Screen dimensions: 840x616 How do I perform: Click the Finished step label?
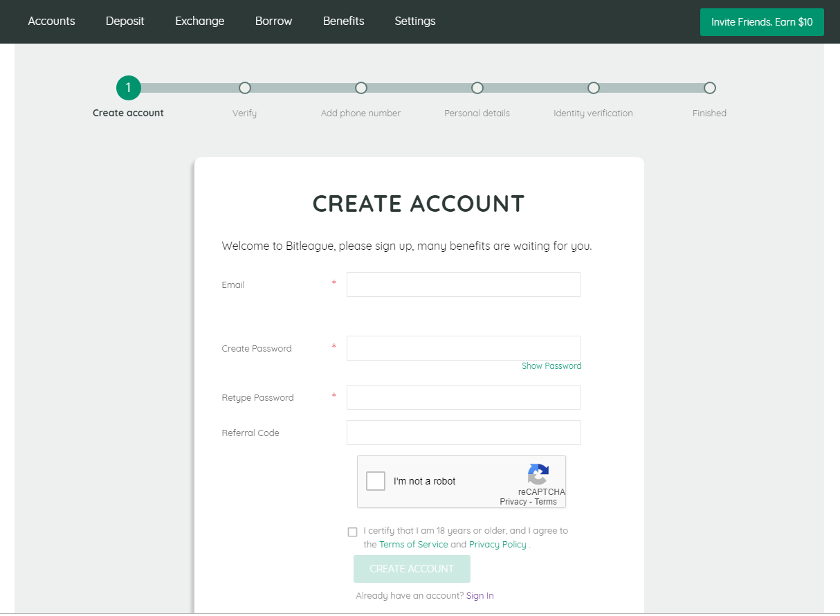pyautogui.click(x=709, y=113)
